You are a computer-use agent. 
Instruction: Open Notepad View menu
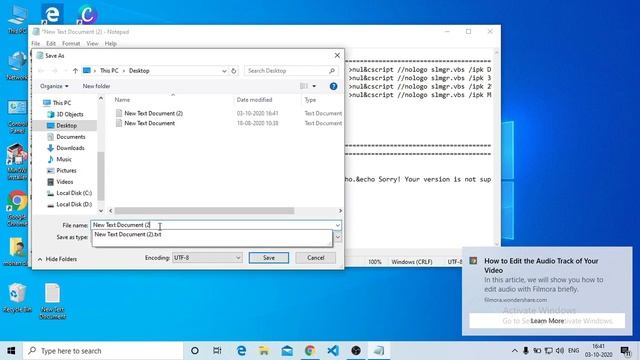coord(92,43)
